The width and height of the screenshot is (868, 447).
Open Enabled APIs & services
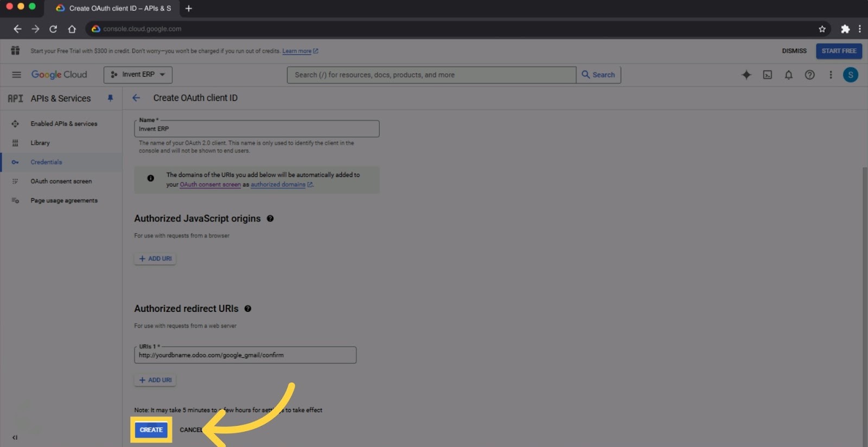click(61, 124)
